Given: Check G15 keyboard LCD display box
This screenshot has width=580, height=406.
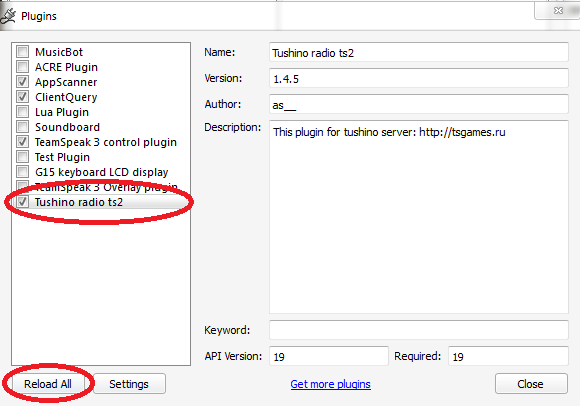Looking at the screenshot, I should (23, 172).
